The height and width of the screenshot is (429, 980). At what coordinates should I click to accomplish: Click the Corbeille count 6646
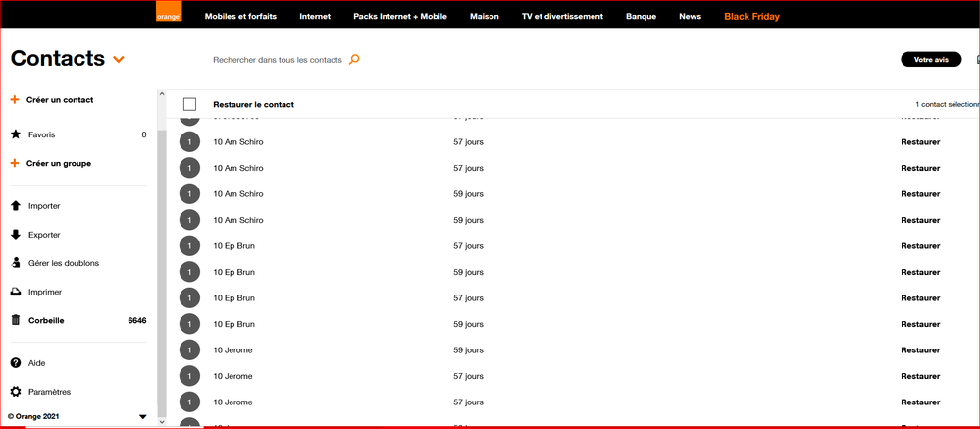coord(137,320)
